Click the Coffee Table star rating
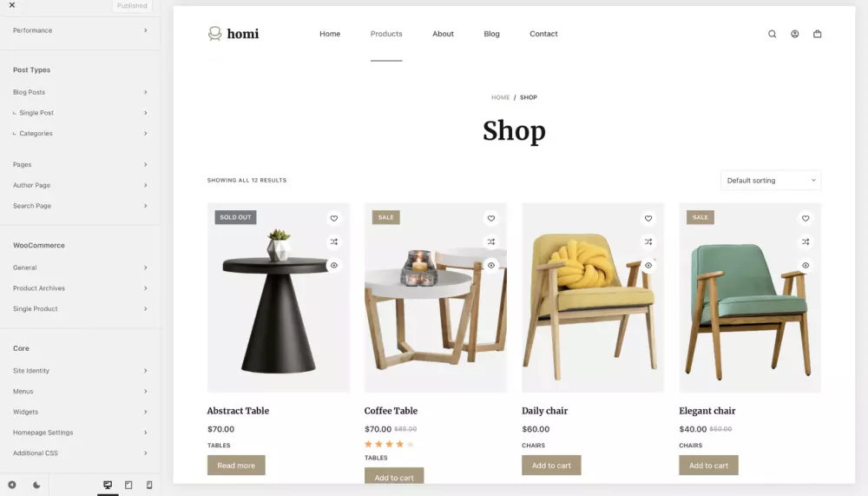 (x=389, y=444)
